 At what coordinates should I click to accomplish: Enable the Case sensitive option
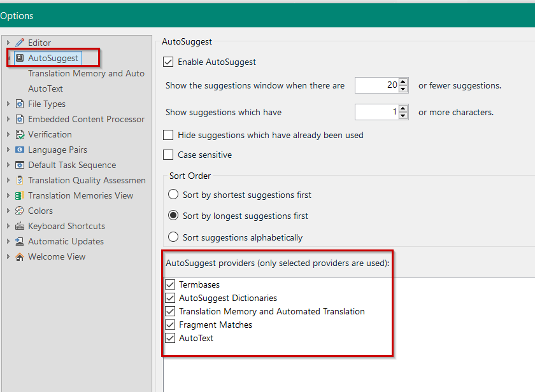coord(168,155)
